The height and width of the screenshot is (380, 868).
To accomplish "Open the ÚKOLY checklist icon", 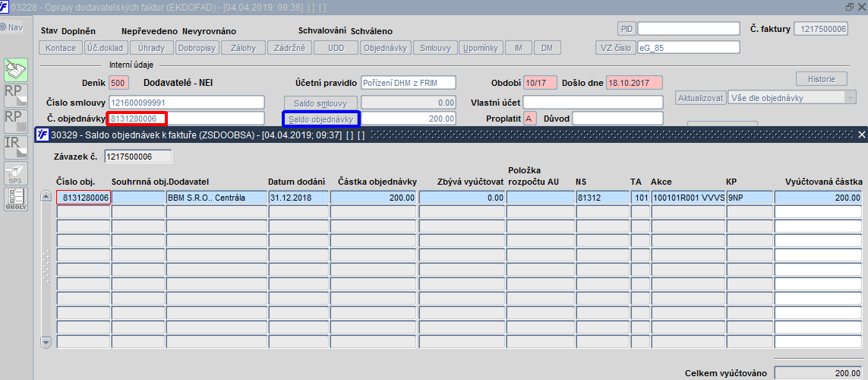I will 16,199.
